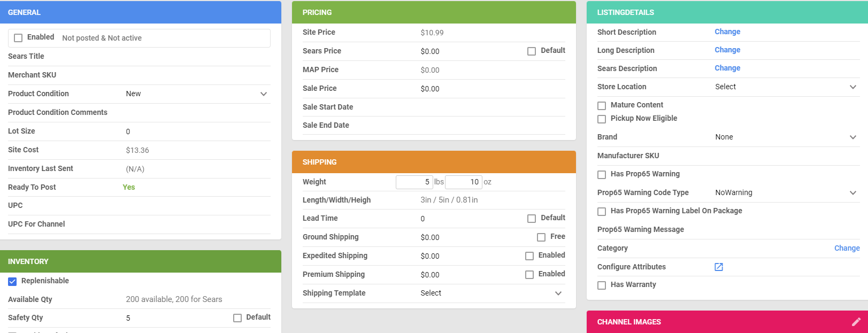Click Change for Sears Description

click(x=727, y=68)
